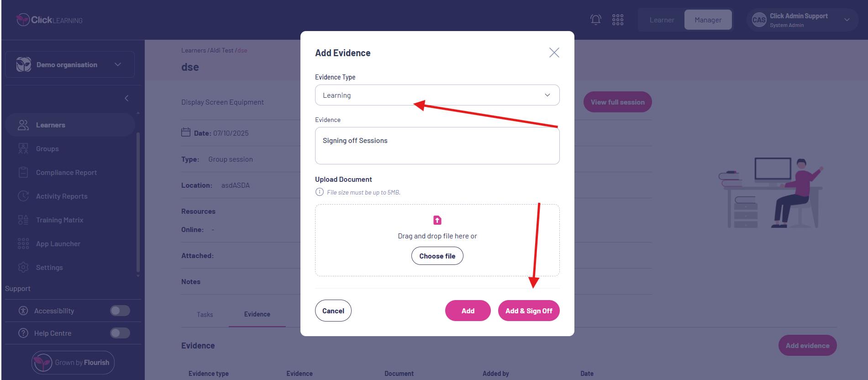Click the upload document arrow icon

coord(437,220)
